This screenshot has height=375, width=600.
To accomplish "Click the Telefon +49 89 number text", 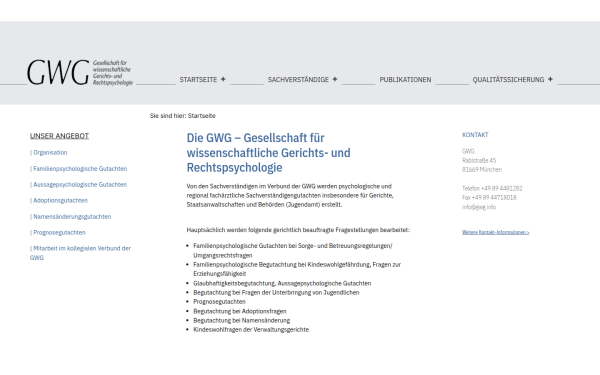I will pyautogui.click(x=492, y=188).
